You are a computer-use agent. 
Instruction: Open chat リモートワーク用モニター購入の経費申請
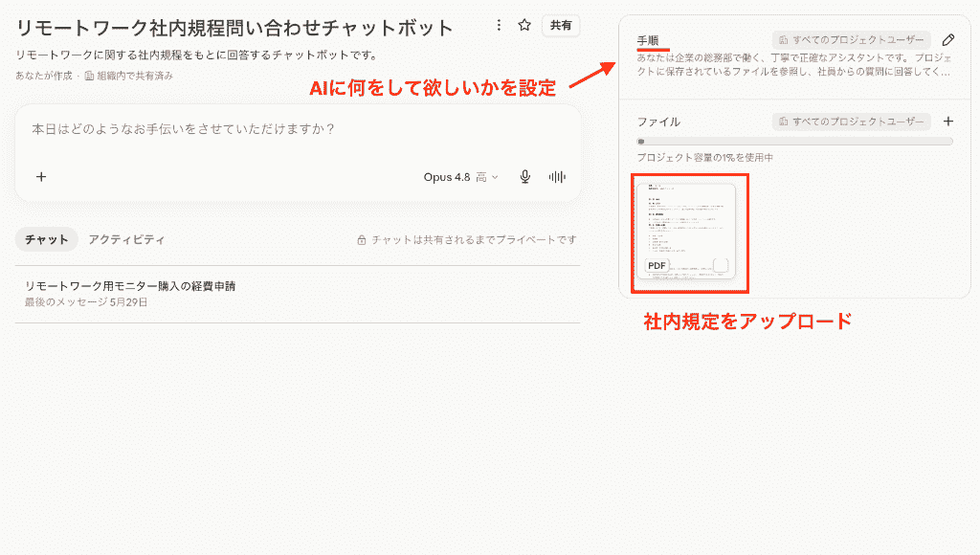pos(298,295)
